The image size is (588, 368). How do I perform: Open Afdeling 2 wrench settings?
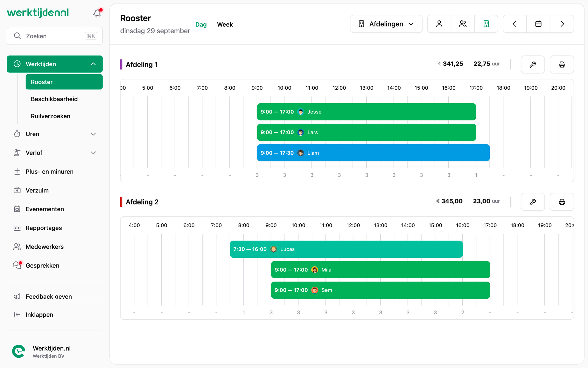[x=533, y=202]
